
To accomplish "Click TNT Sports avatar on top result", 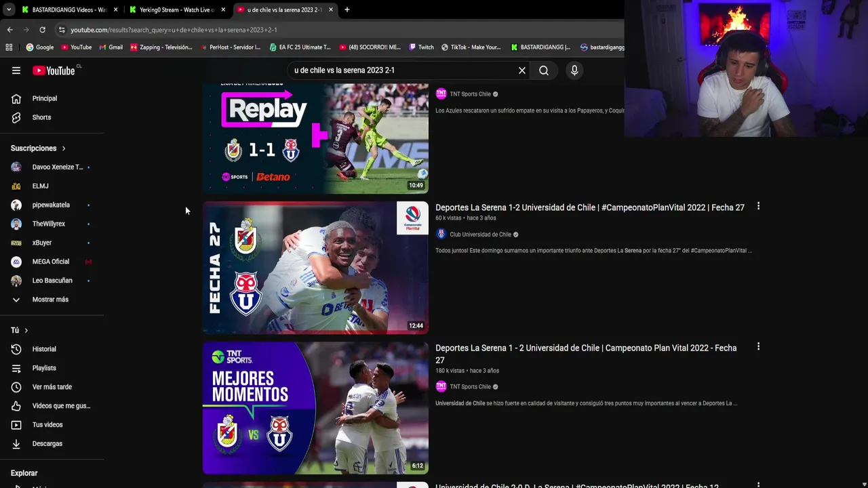I will point(441,94).
